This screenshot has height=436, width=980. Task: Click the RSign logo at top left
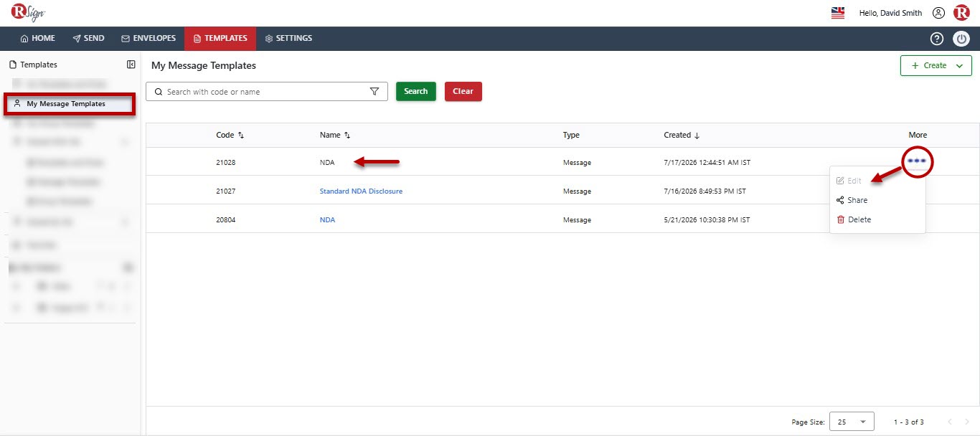click(27, 13)
